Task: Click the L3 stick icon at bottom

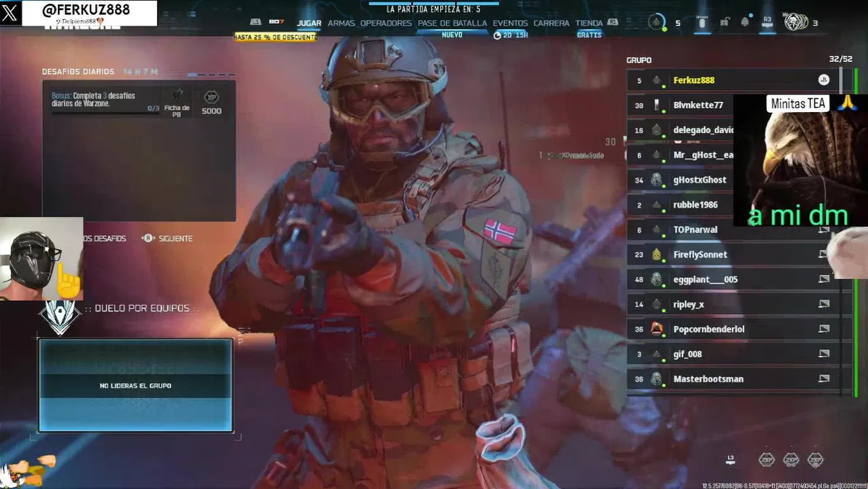Action: 730,459
